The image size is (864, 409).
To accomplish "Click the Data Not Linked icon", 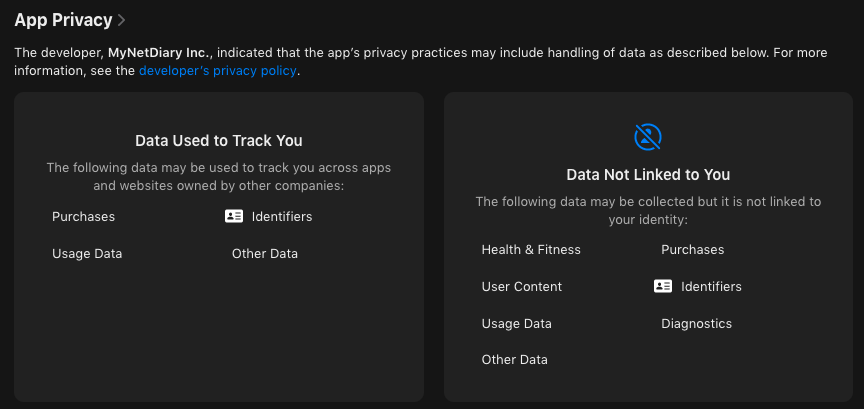I will tap(648, 137).
